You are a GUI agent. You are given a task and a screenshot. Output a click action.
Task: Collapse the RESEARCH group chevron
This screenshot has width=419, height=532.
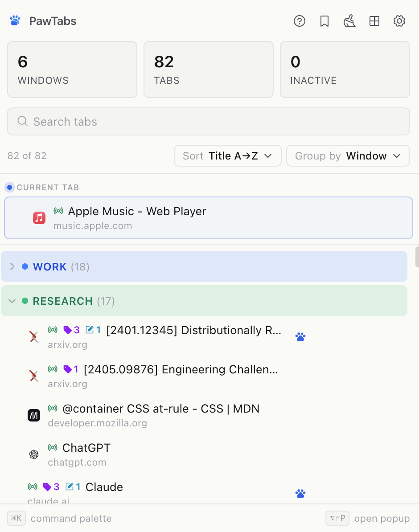point(12,301)
